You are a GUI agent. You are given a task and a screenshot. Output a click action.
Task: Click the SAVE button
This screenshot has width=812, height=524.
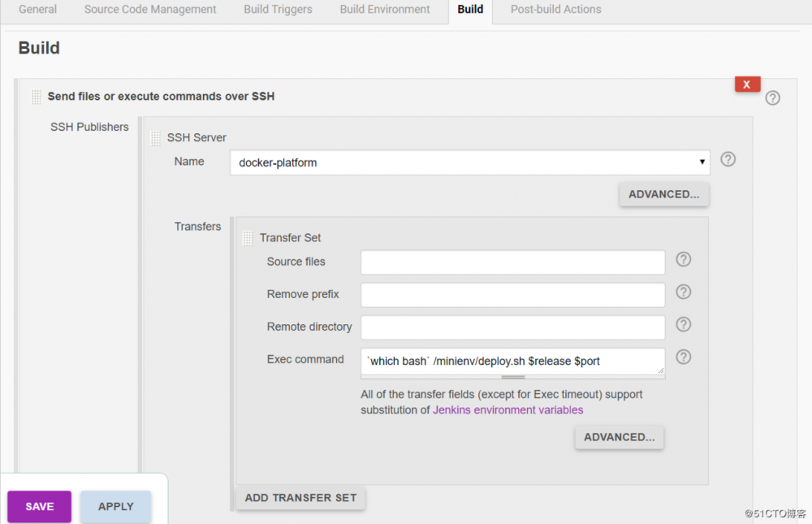coord(38,506)
